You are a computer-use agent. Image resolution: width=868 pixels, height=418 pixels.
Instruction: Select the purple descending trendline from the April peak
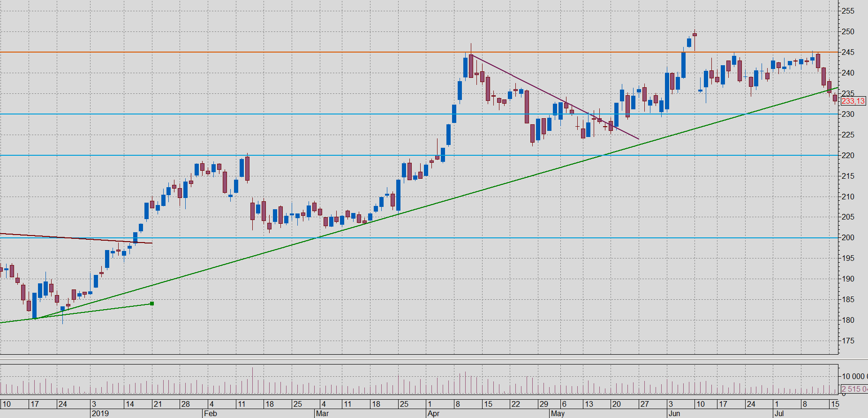pyautogui.click(x=555, y=97)
